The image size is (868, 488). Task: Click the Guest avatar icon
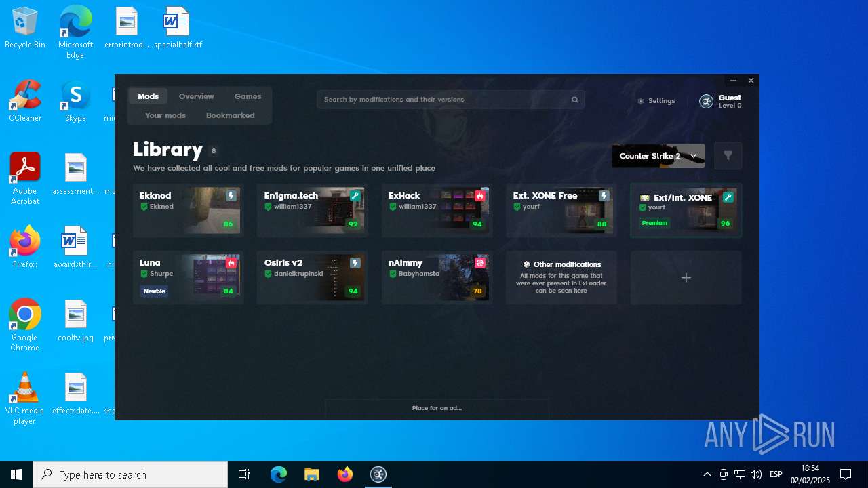click(x=707, y=101)
